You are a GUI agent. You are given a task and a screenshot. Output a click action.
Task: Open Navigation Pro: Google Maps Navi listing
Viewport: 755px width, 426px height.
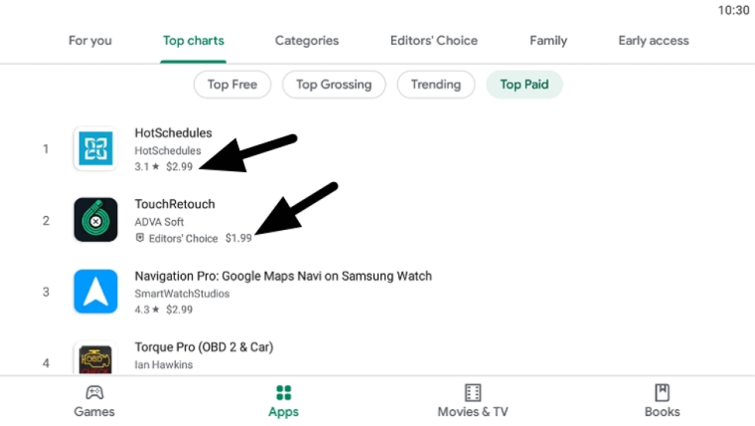coord(283,276)
